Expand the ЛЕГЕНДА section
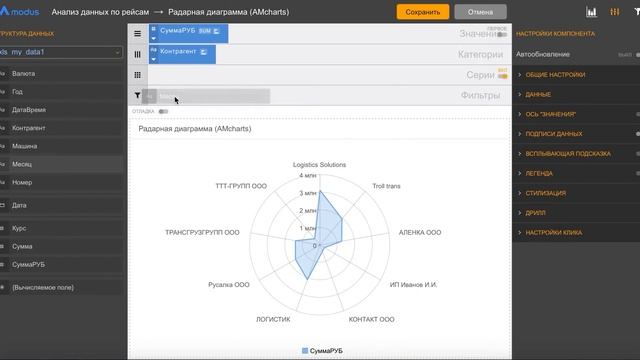640x360 pixels. [576, 173]
